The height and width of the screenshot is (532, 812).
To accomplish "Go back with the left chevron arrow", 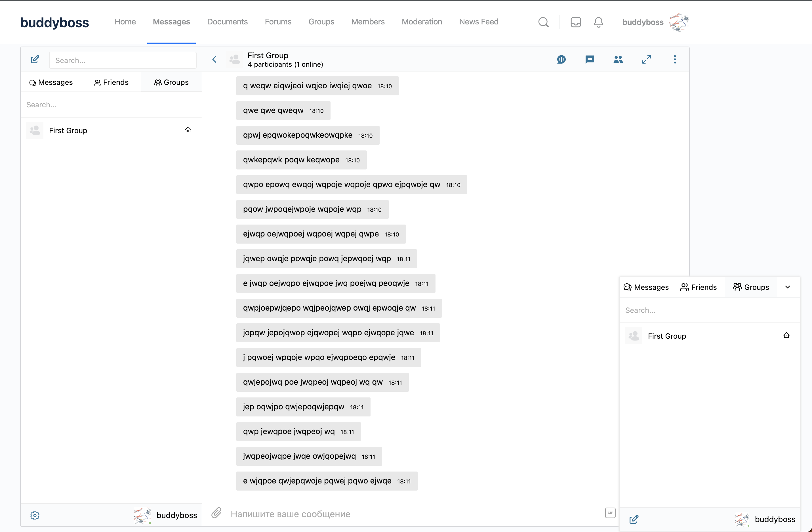I will click(214, 59).
